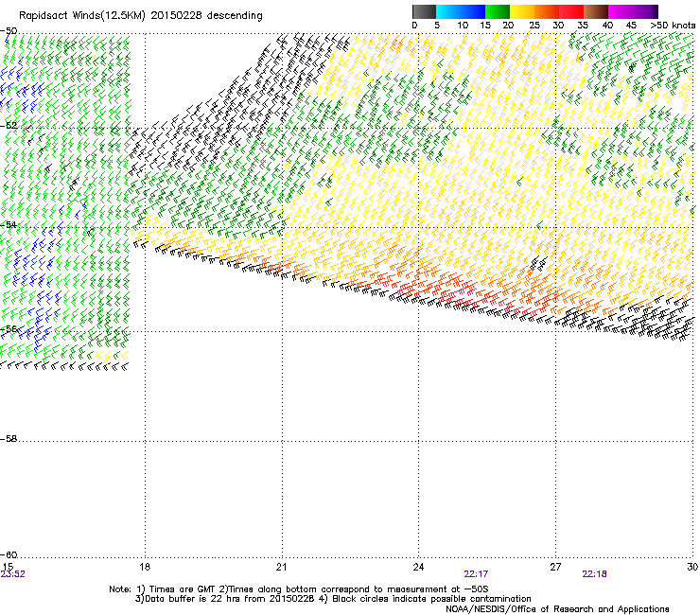Click the magenta 40-45 knots legend color

621,11
